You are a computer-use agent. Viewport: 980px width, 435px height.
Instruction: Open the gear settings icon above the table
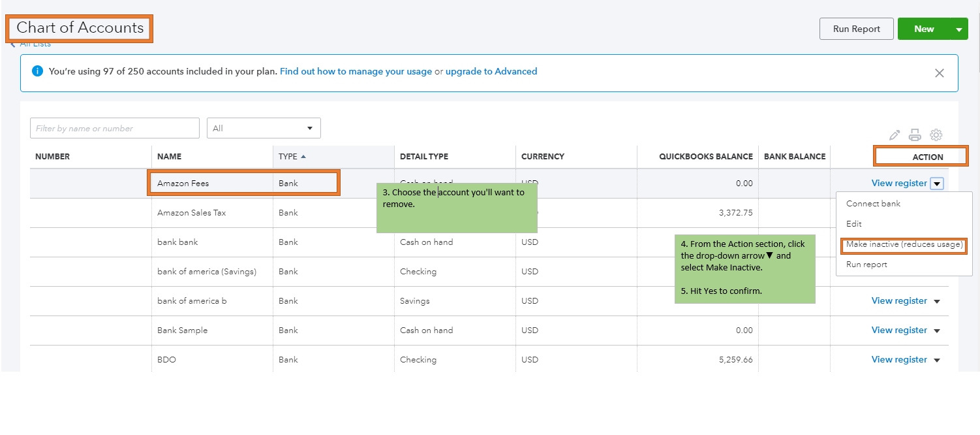point(936,135)
